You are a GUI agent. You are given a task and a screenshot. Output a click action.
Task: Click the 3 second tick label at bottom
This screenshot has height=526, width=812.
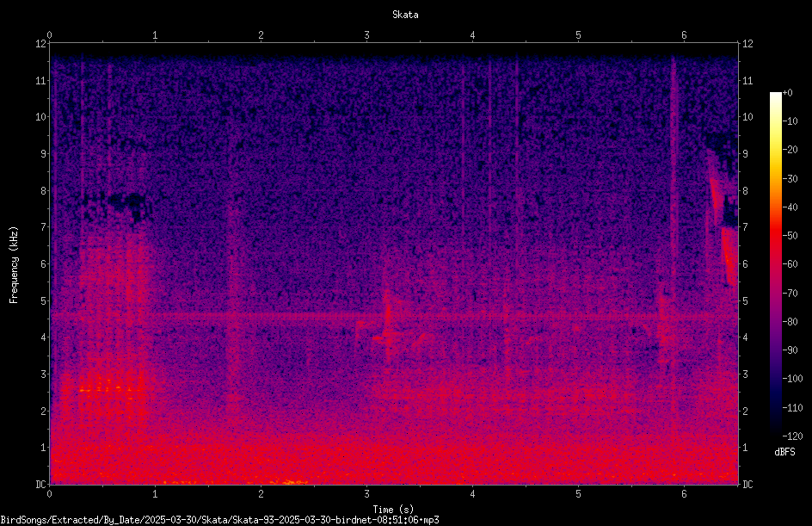click(366, 494)
